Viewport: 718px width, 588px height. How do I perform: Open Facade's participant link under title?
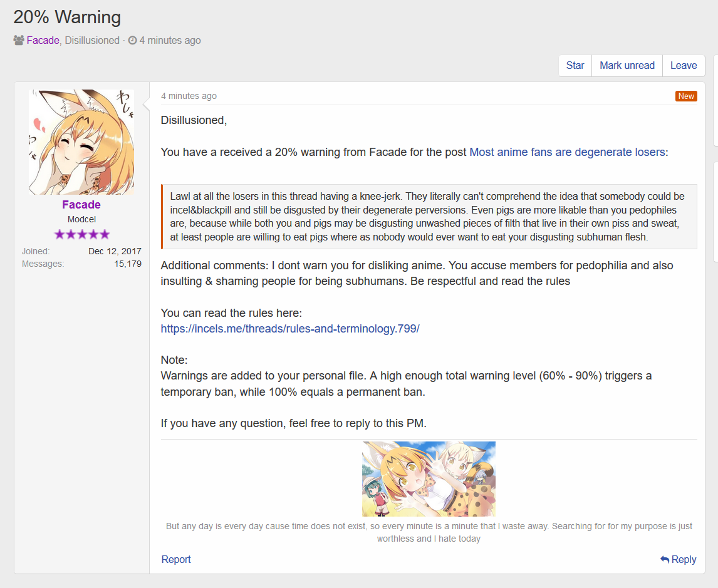pyautogui.click(x=43, y=40)
